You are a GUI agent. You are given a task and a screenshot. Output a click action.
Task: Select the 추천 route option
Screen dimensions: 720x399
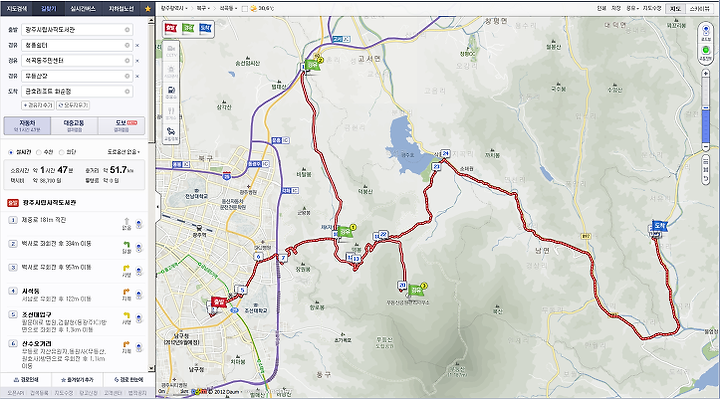(x=39, y=152)
